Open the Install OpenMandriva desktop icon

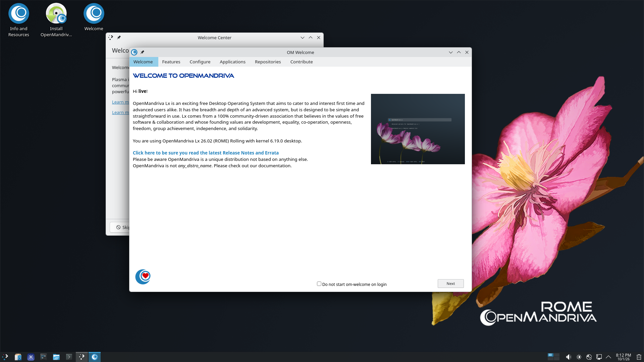(56, 20)
